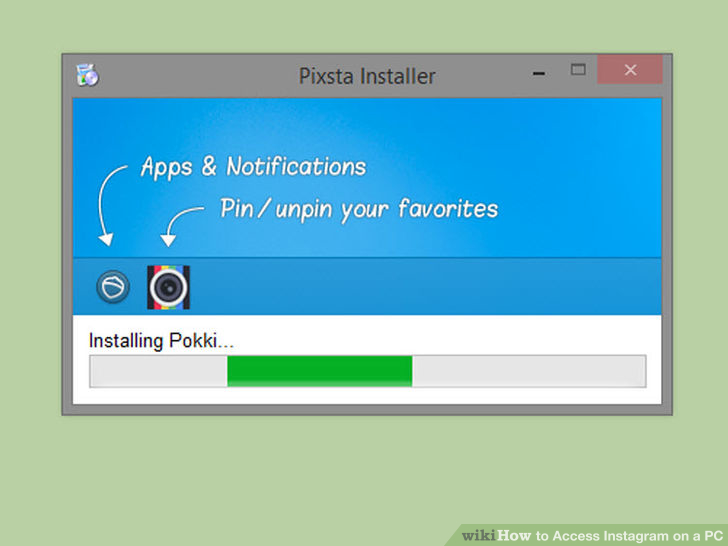This screenshot has width=728, height=546.
Task: Click the 'Installing Pokki...' status text
Action: pyautogui.click(x=161, y=341)
